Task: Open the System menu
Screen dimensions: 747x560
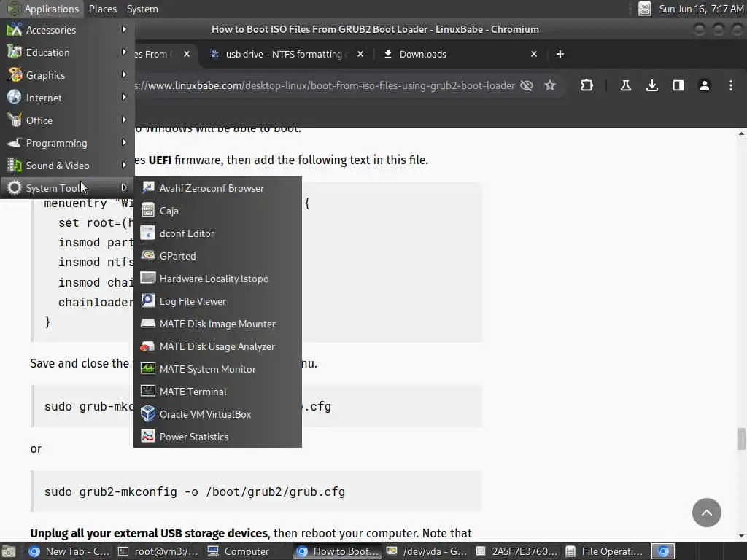Action: pyautogui.click(x=142, y=9)
